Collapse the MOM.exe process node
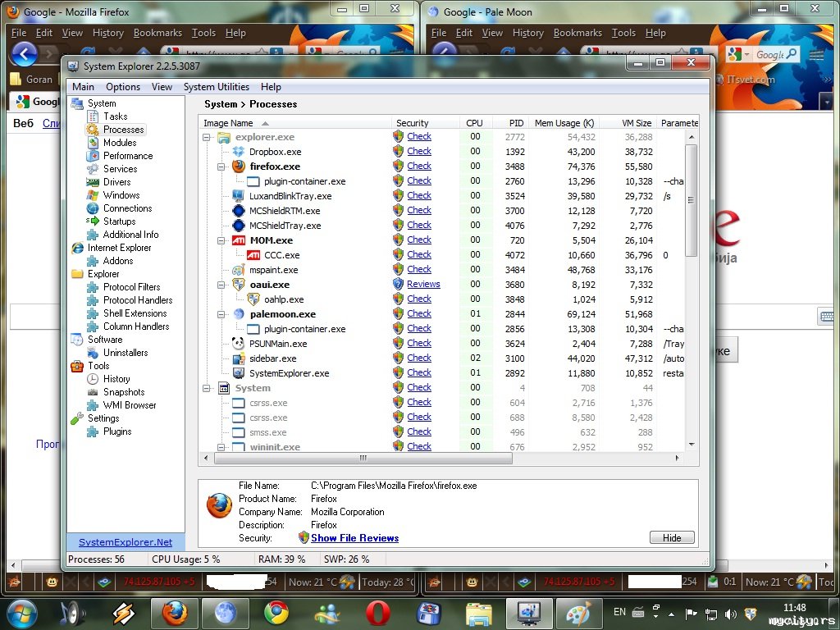This screenshot has height=630, width=840. 221,241
